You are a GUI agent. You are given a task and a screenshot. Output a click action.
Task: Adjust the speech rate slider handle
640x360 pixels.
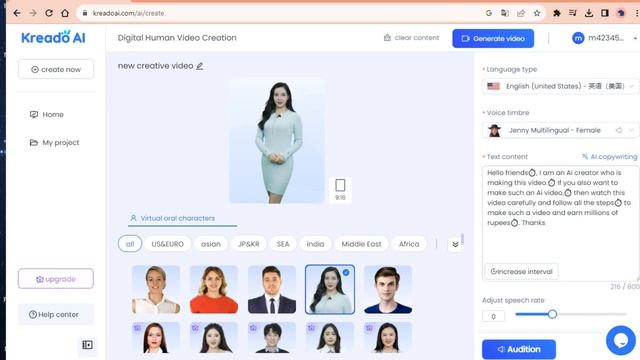(552, 314)
